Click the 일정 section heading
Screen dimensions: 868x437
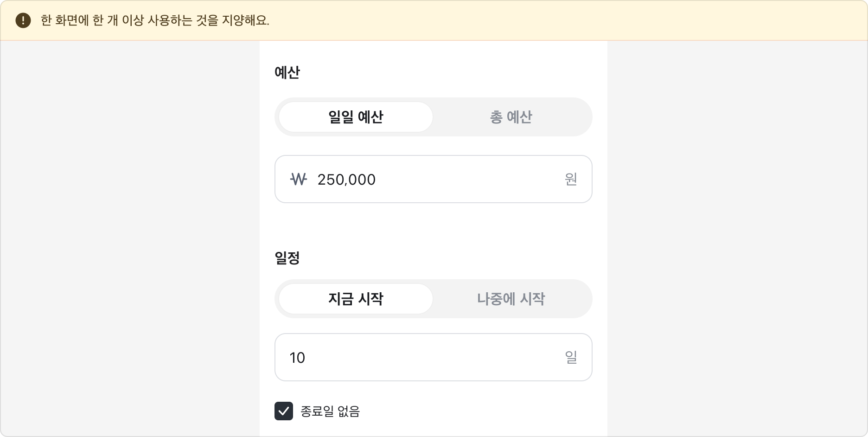[x=287, y=258]
